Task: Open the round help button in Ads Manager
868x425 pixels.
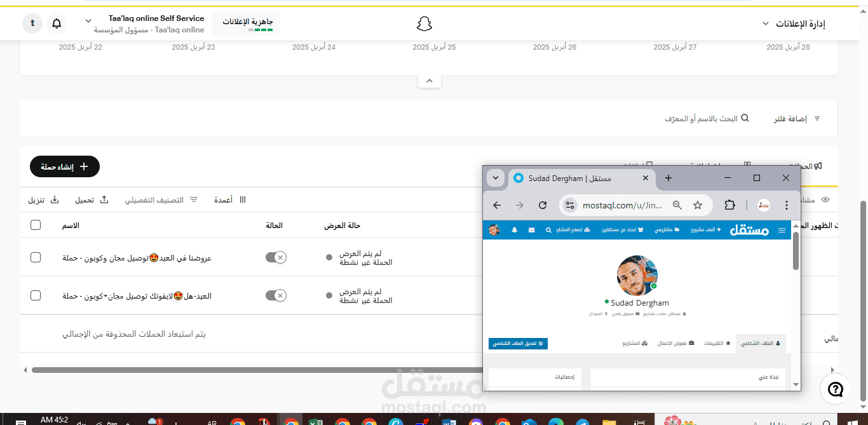Action: (x=836, y=389)
